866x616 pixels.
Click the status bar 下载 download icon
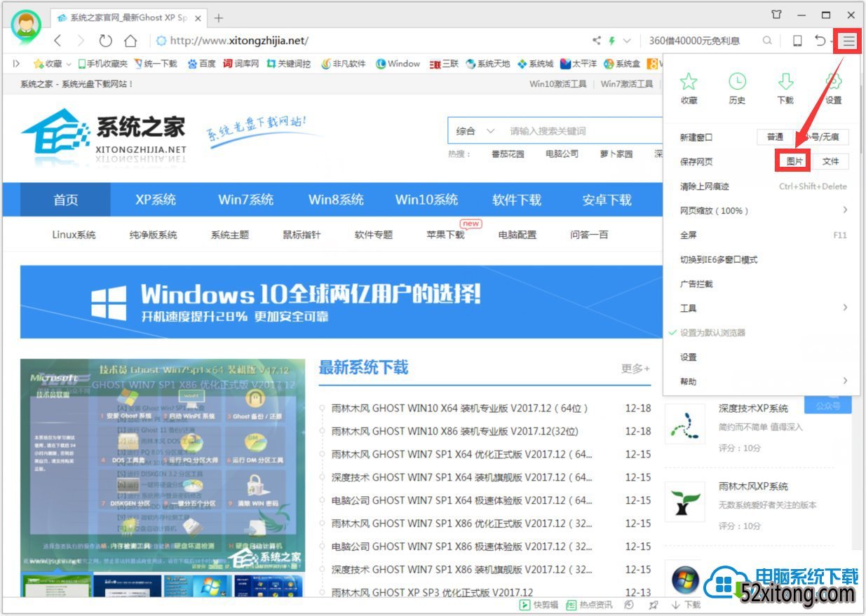(x=686, y=605)
